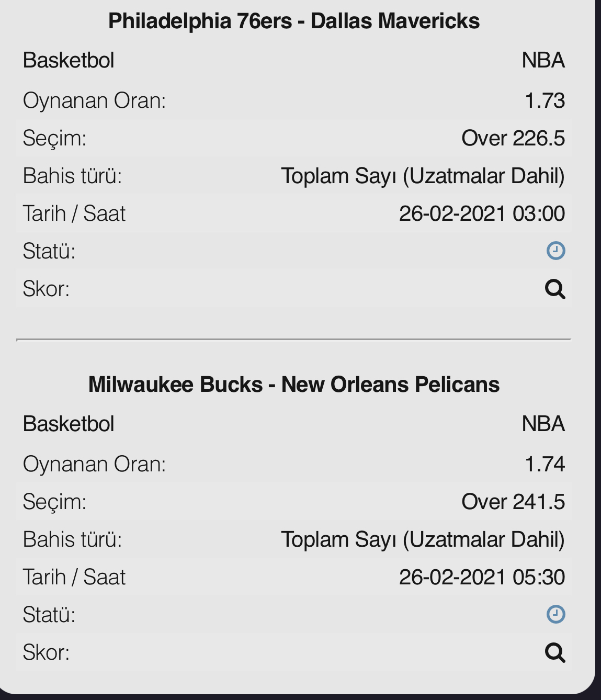Image resolution: width=601 pixels, height=700 pixels.
Task: Click the pending clock status for Milwaukee match
Action: click(555, 614)
